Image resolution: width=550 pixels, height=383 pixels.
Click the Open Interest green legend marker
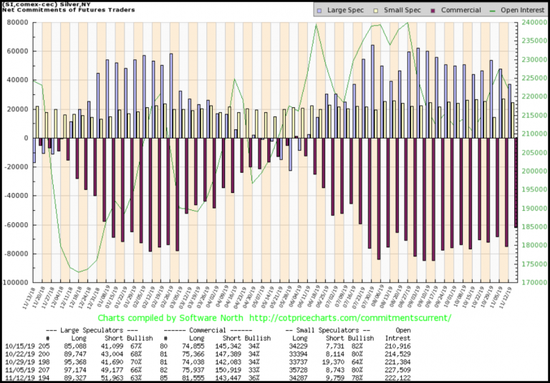(493, 10)
